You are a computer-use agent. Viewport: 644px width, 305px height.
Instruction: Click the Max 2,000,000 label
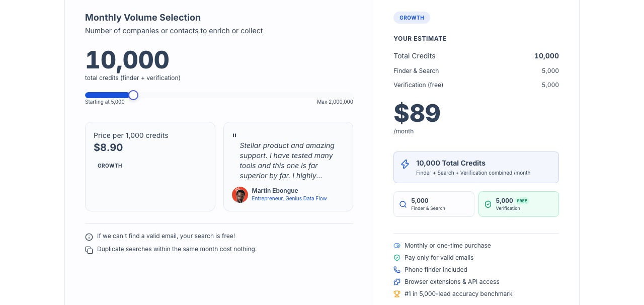click(335, 102)
